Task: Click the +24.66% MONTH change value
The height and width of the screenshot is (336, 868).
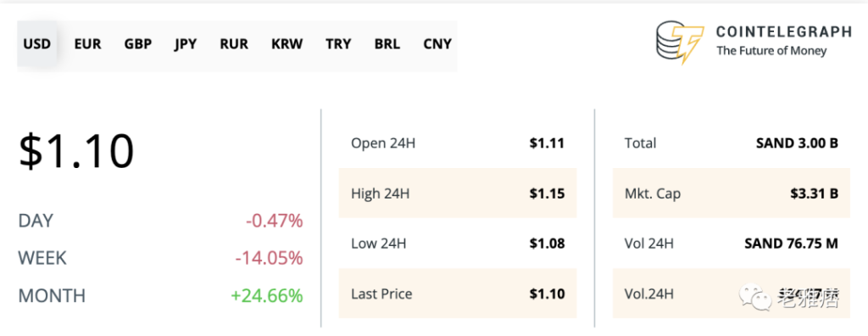Action: tap(267, 295)
